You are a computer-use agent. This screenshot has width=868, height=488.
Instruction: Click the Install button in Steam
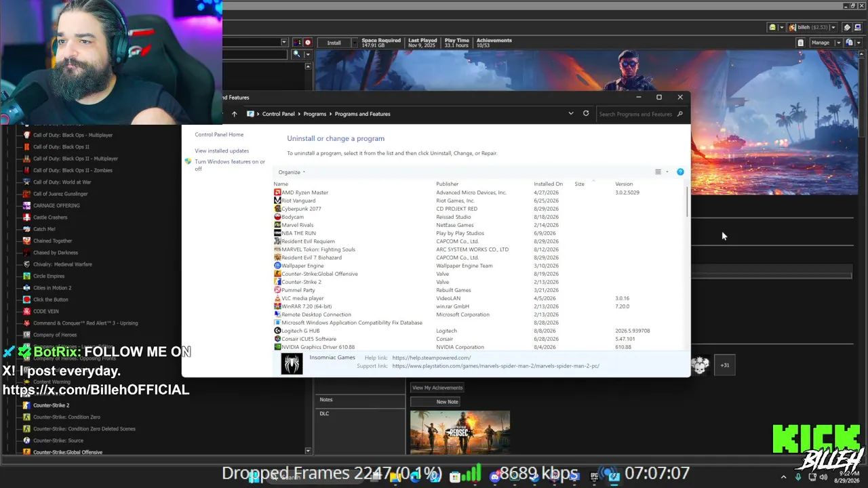click(334, 43)
